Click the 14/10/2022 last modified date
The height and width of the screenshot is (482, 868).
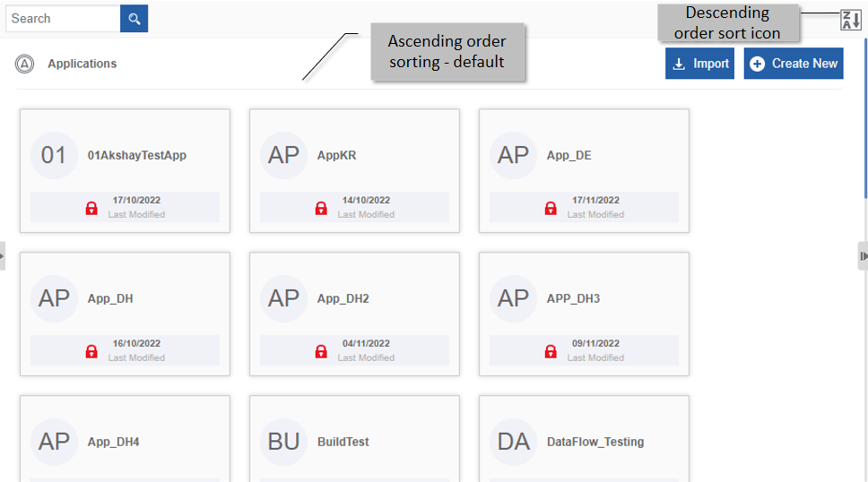(x=366, y=201)
